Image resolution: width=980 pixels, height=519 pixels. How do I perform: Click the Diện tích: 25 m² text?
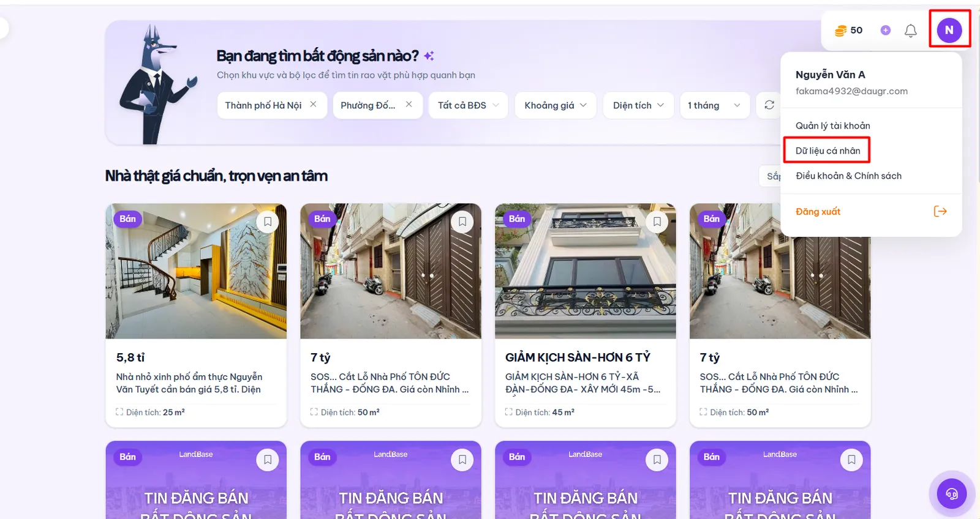pyautogui.click(x=156, y=413)
